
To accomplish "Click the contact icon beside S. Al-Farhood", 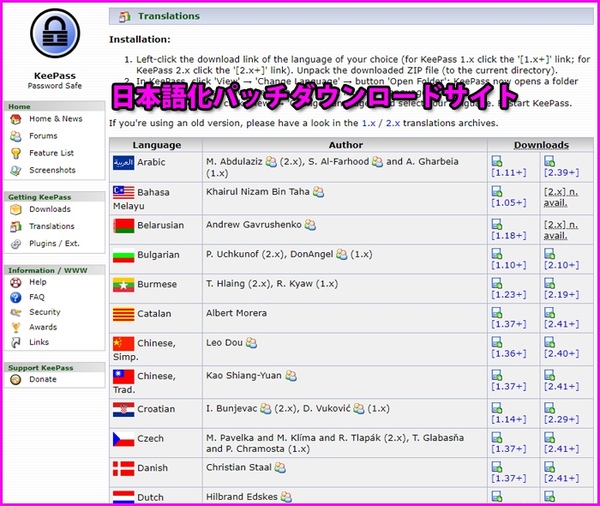I will pyautogui.click(x=377, y=162).
